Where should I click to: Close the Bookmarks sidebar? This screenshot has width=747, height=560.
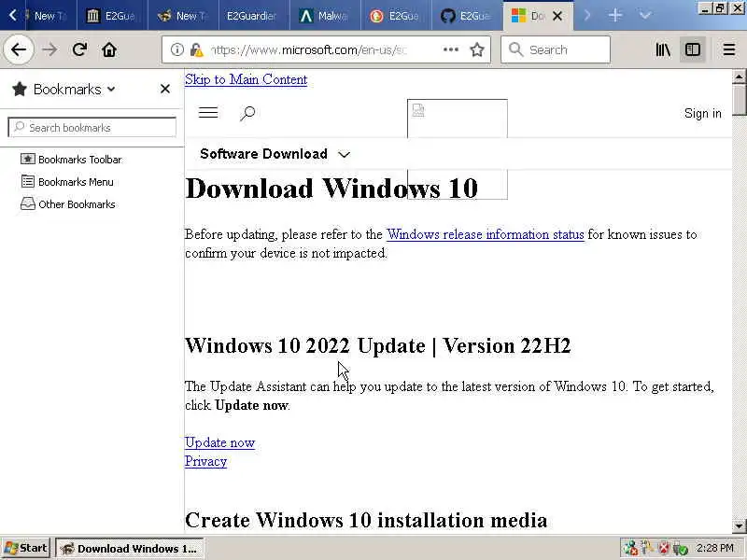tap(165, 89)
